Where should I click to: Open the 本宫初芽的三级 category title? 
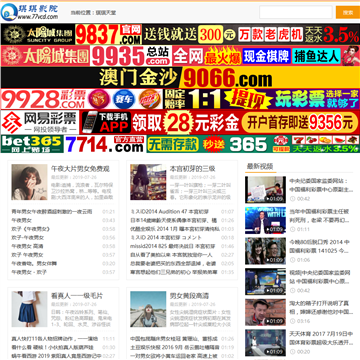pos(193,169)
